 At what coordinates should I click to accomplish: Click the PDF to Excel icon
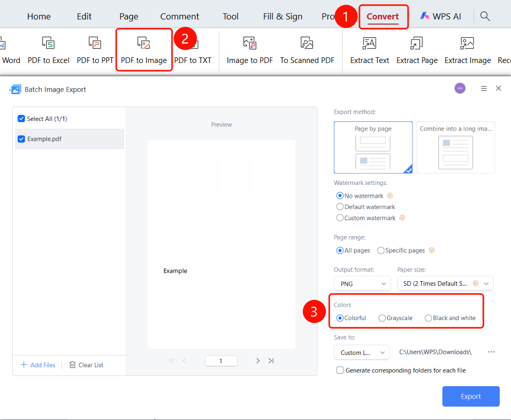pos(48,43)
